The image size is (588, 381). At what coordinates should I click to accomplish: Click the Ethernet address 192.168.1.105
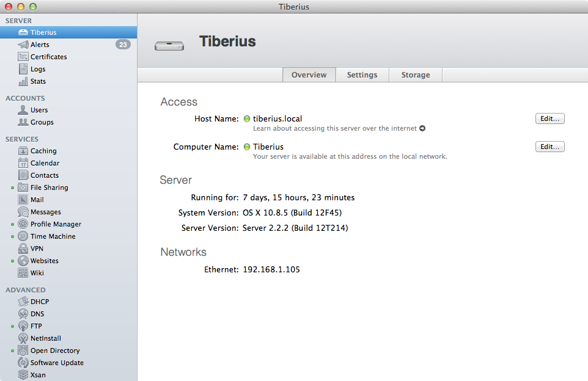click(271, 270)
